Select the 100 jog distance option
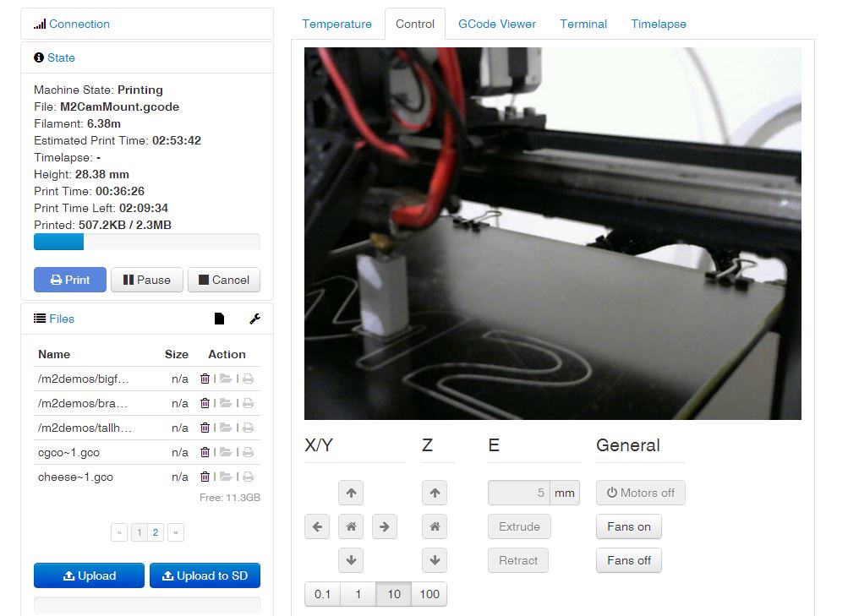 pyautogui.click(x=429, y=594)
